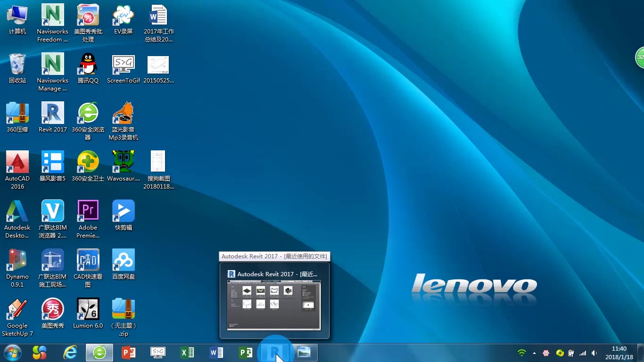
Task: Open Navisworks Freedom shortcut
Action: pos(53,23)
